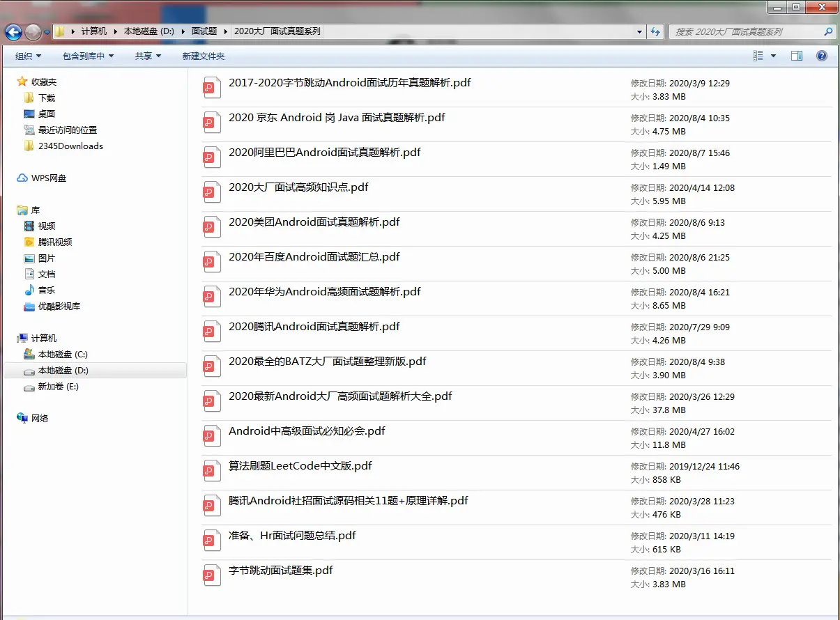The image size is (840, 620).
Task: Click the Back navigation arrow
Action: click(13, 31)
